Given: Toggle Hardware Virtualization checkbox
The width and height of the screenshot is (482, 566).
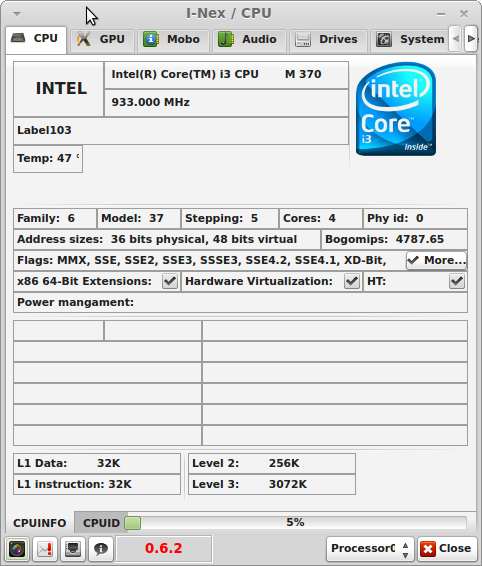Looking at the screenshot, I should point(352,281).
